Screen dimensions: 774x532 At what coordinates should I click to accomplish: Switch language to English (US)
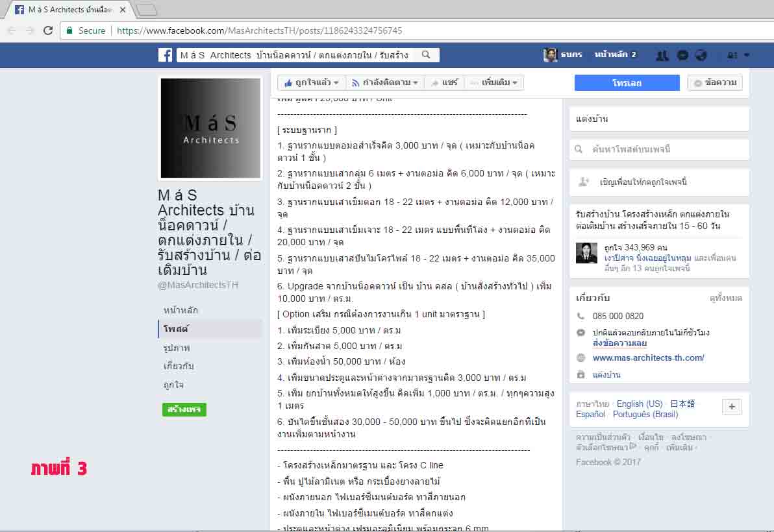639,404
